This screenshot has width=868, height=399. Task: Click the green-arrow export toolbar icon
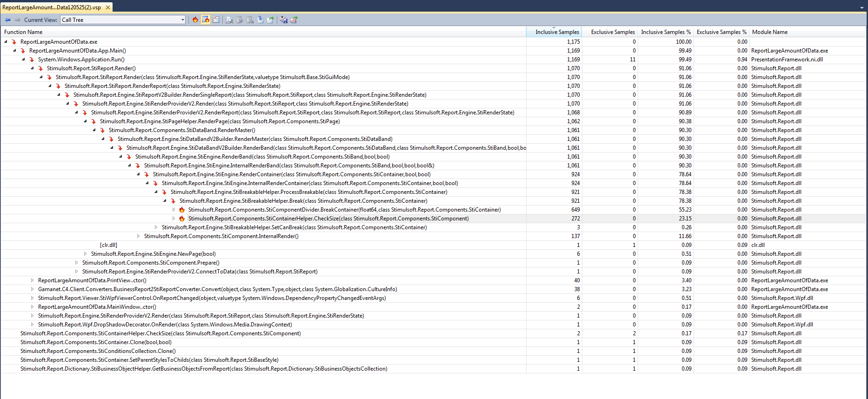(270, 20)
